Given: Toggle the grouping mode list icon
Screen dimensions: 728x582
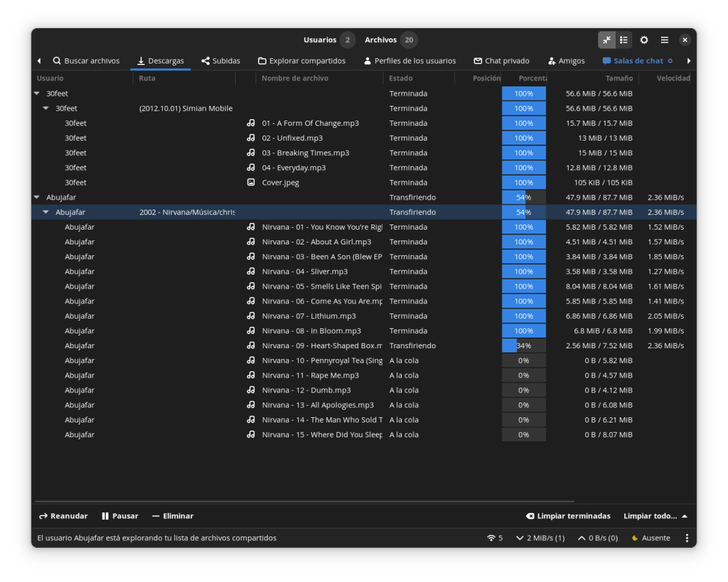Looking at the screenshot, I should coord(624,40).
